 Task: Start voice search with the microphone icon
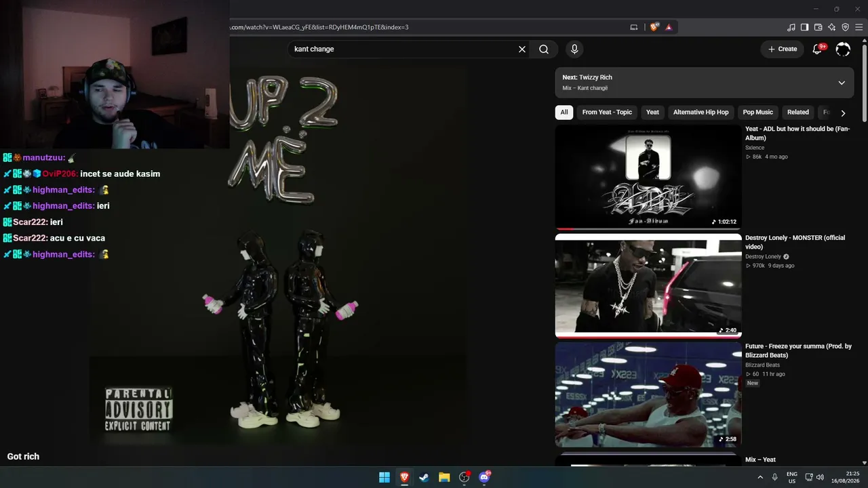574,49
